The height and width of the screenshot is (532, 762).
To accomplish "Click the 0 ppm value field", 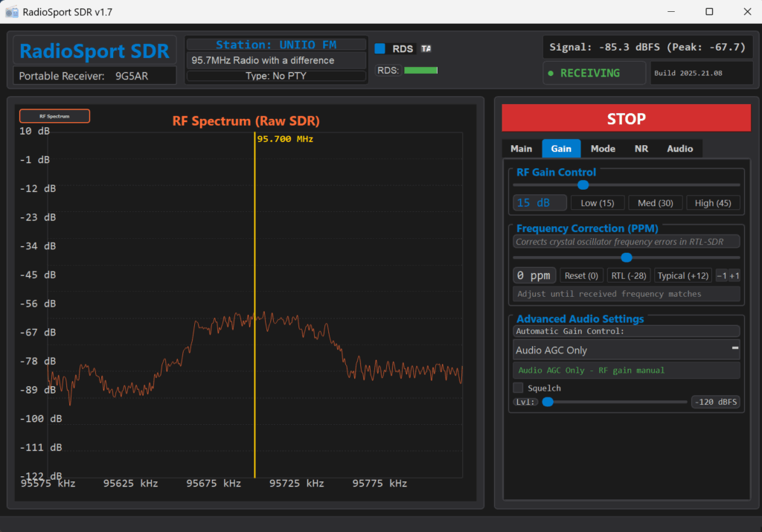I will [534, 275].
